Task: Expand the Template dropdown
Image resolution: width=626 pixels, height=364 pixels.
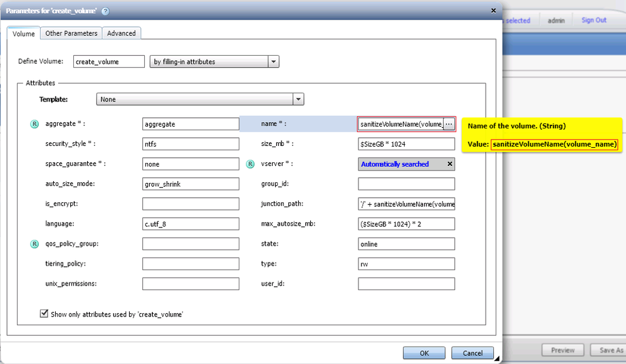Action: click(x=299, y=99)
